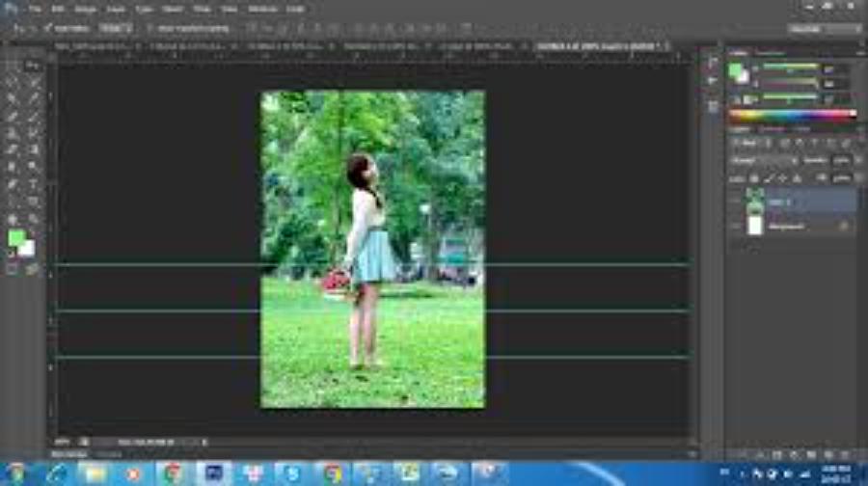Open Photoshop from the Windows taskbar

[x=213, y=473]
